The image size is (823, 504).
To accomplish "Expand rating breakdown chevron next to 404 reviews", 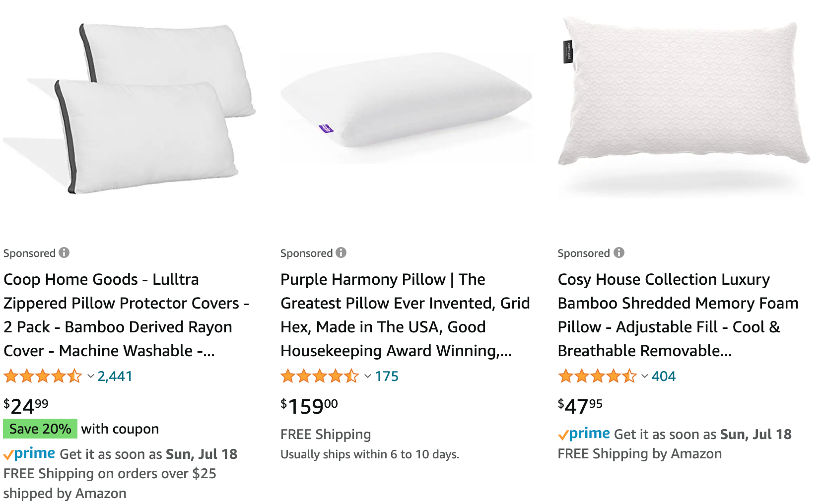I will [x=645, y=376].
